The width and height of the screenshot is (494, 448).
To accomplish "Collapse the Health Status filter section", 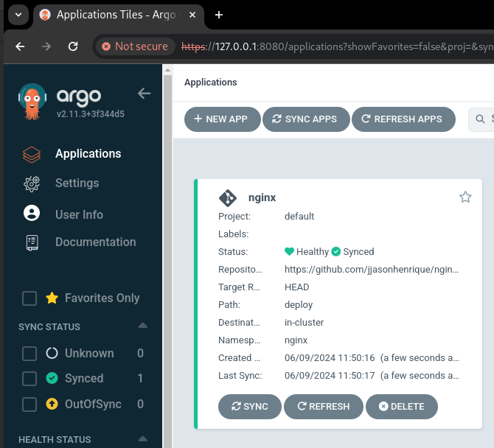I will coord(143,439).
